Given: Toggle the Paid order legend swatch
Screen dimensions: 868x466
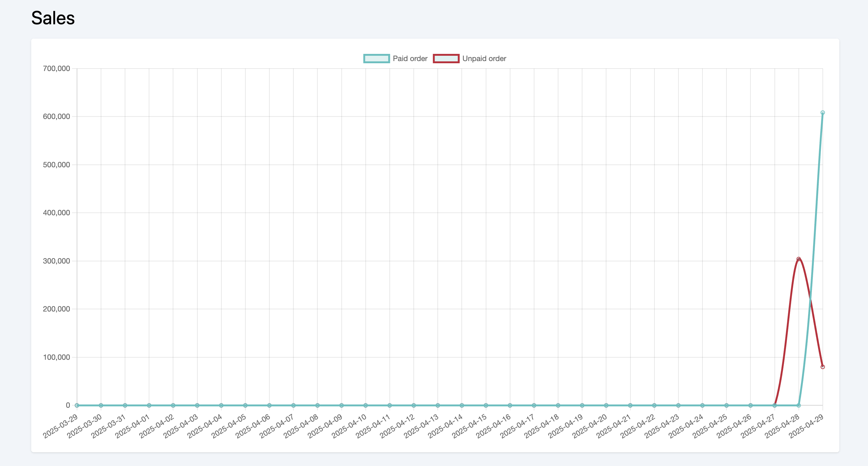Looking at the screenshot, I should point(376,59).
